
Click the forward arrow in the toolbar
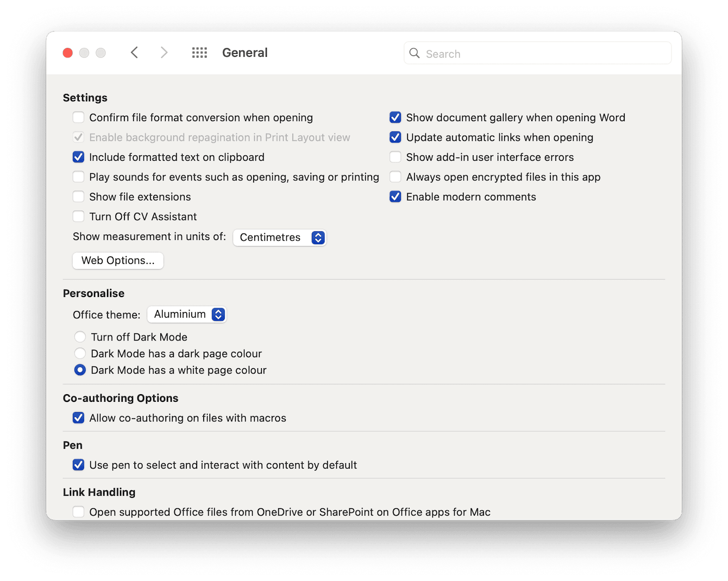[164, 52]
